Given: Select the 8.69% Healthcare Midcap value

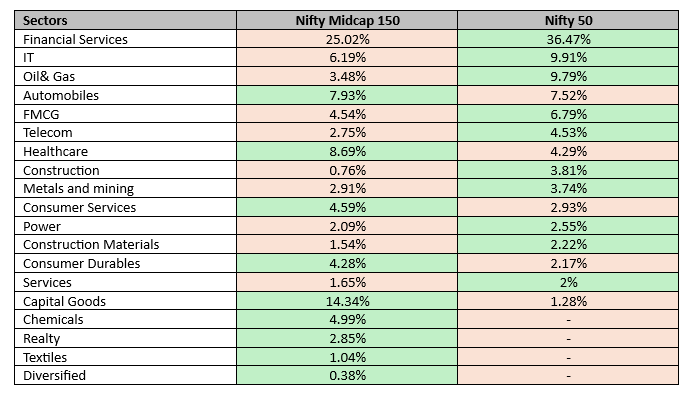Looking at the screenshot, I should (x=347, y=151).
